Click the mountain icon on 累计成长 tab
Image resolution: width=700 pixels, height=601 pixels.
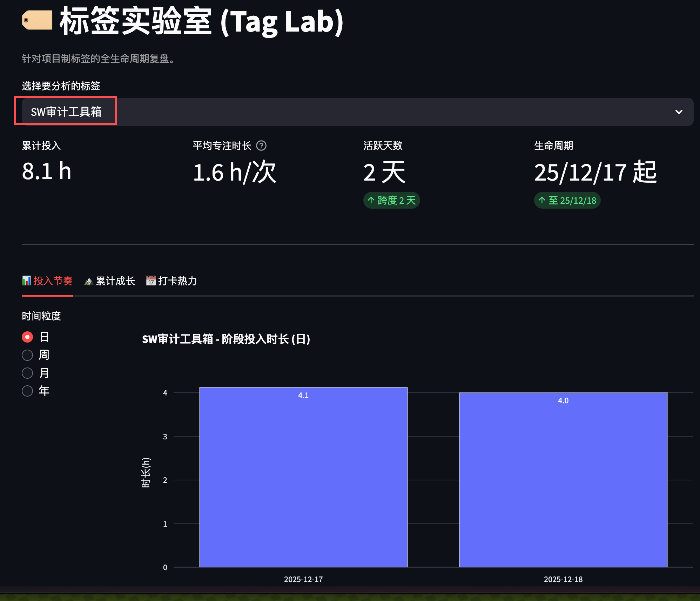pyautogui.click(x=88, y=281)
